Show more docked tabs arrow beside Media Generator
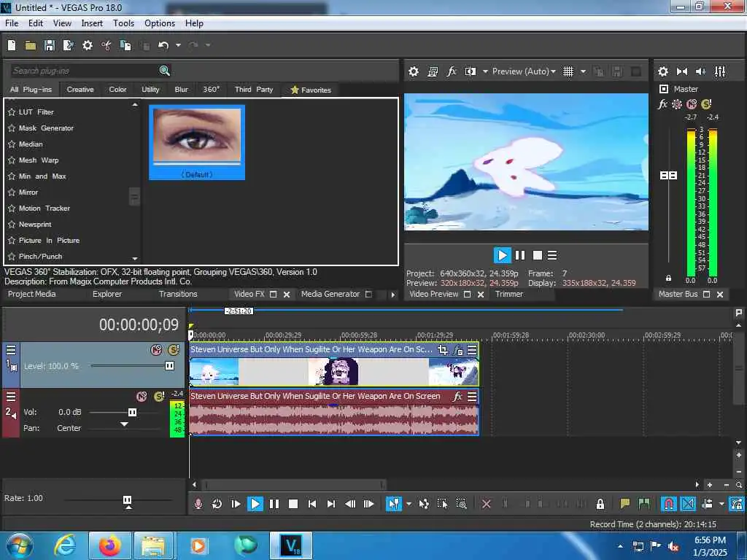Screen dimensions: 747x560 [x=393, y=295]
